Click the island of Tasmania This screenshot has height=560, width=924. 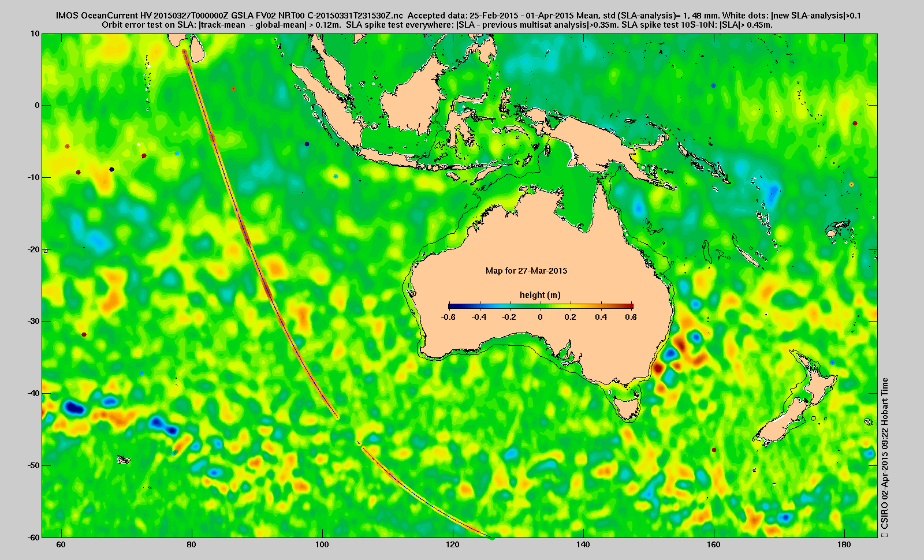[x=627, y=407]
